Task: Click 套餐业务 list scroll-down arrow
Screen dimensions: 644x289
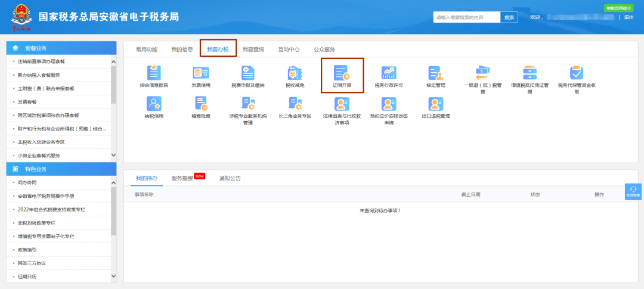Action: pos(114,155)
